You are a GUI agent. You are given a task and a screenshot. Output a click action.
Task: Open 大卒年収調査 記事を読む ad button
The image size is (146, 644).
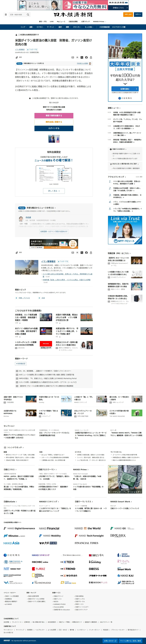[x=125, y=89]
